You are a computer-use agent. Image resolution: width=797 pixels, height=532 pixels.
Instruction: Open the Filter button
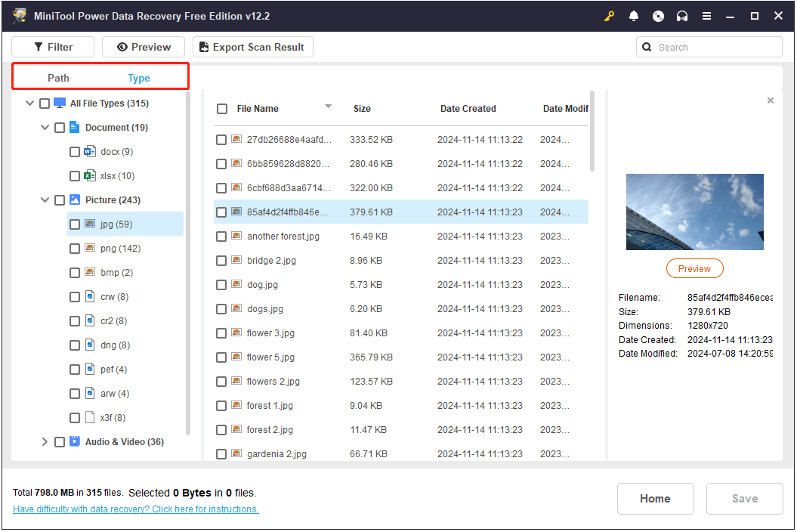tap(53, 47)
